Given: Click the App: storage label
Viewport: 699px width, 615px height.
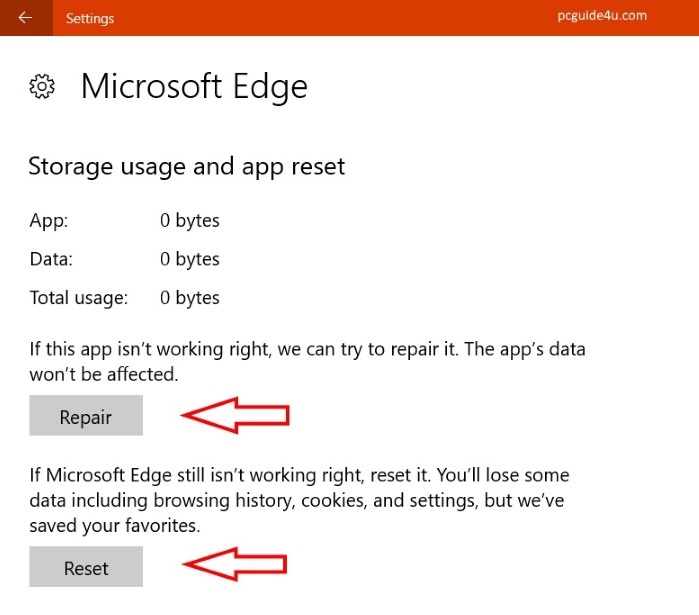Looking at the screenshot, I should [49, 221].
